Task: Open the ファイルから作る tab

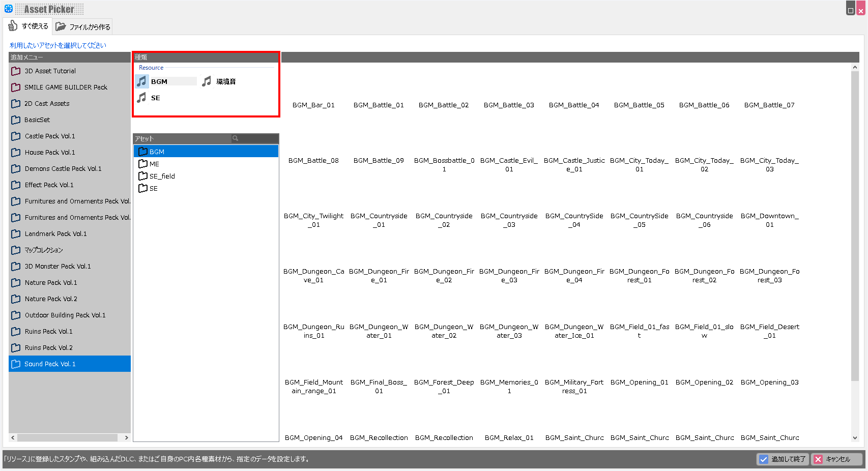Action: (x=83, y=27)
